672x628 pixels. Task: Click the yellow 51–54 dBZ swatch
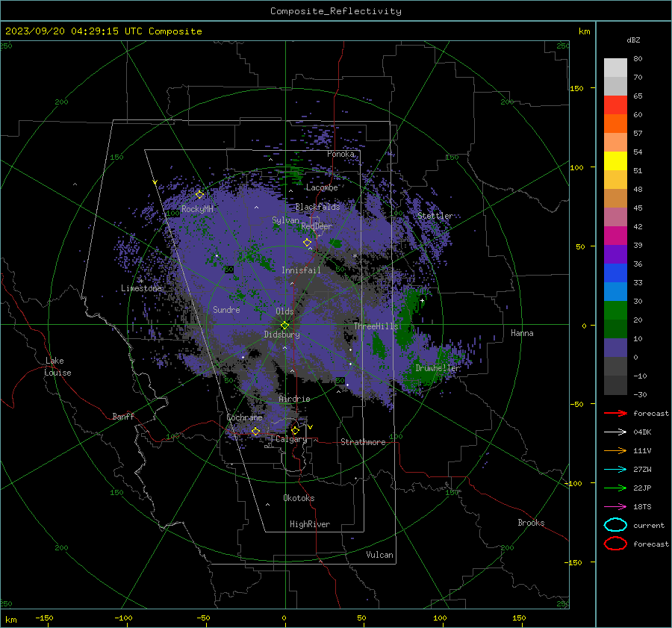(615, 161)
